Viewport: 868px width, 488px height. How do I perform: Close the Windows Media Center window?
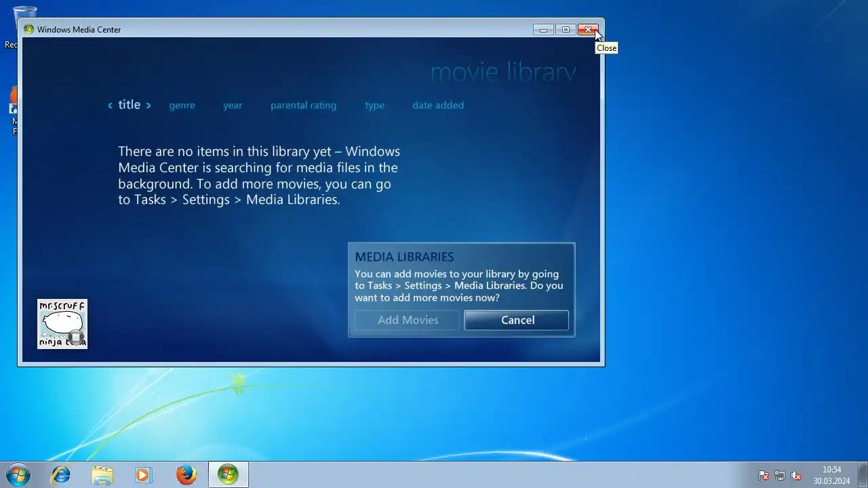[x=589, y=30]
